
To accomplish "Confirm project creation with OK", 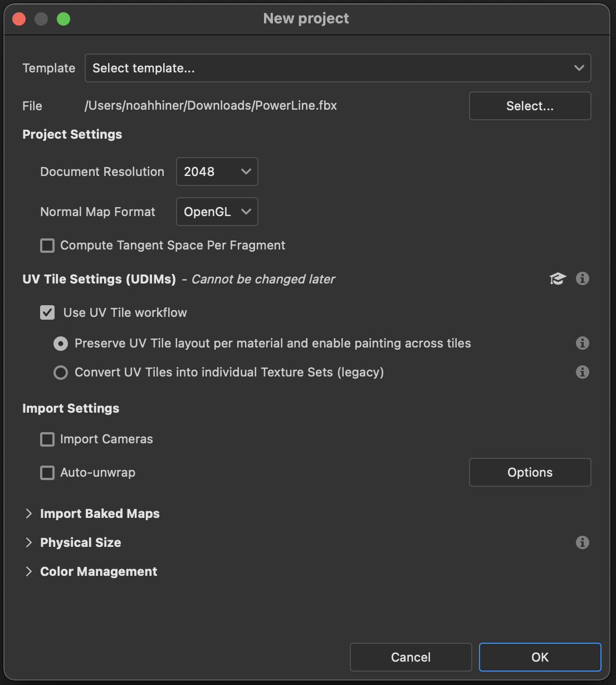I will 539,657.
